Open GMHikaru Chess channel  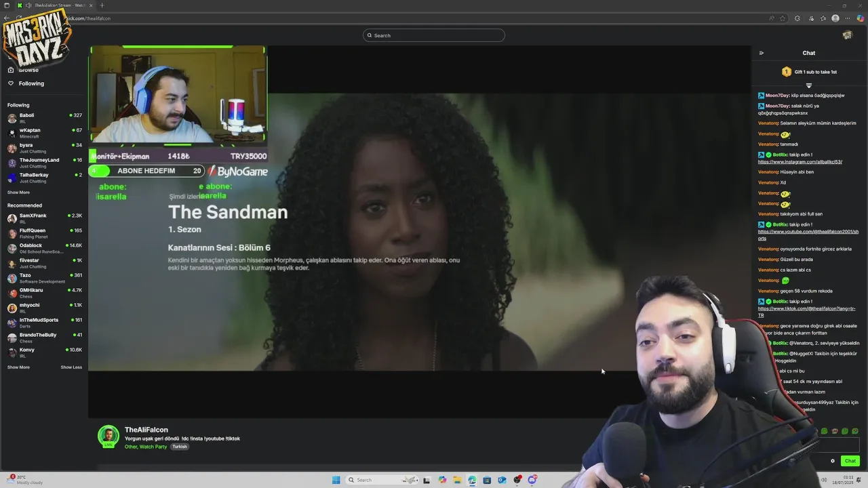click(44, 293)
